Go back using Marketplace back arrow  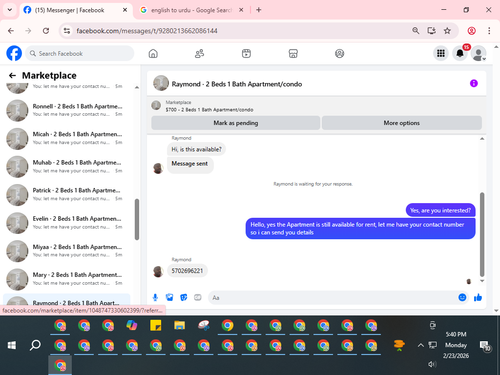12,76
